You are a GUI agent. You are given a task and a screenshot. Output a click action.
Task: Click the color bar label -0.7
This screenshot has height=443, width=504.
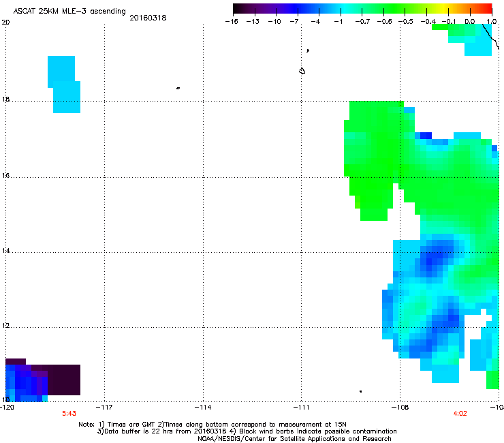coord(362,22)
